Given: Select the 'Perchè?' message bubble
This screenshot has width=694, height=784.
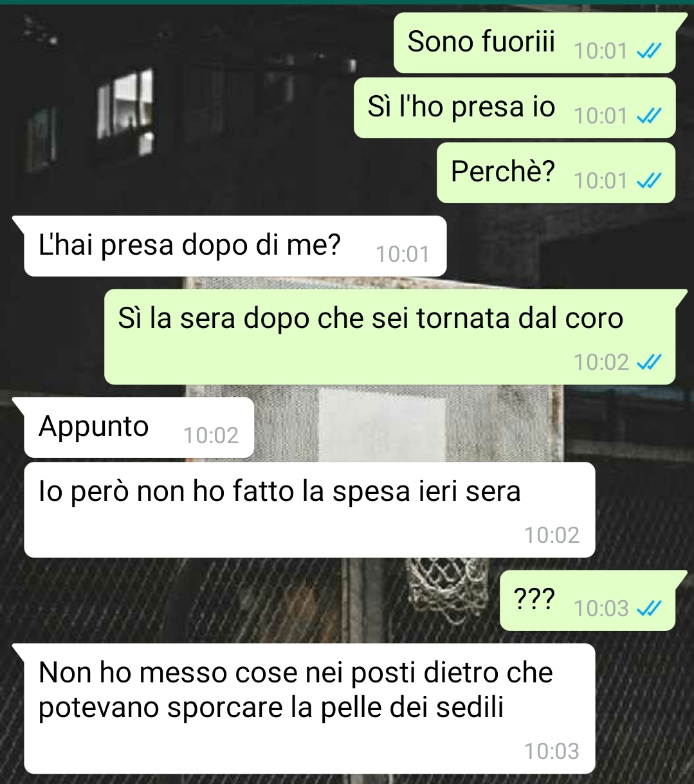Looking at the screenshot, I should tap(556, 172).
